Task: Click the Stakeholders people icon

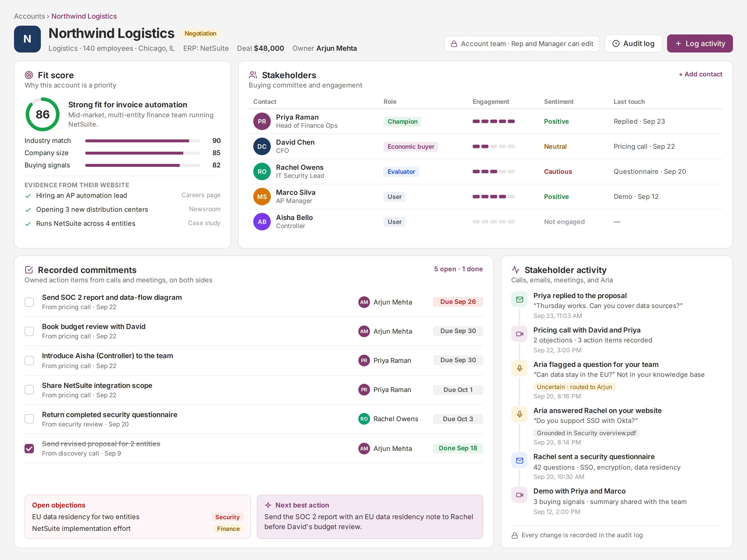Action: pos(253,75)
